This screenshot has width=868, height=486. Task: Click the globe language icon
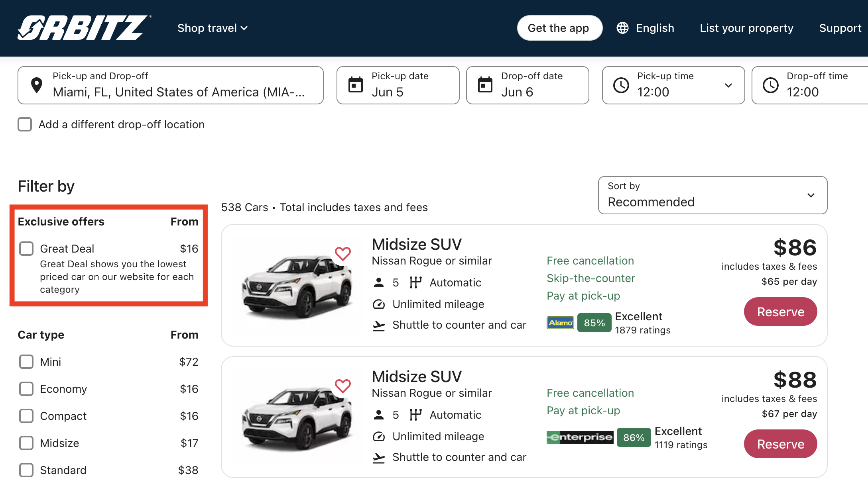pos(622,28)
